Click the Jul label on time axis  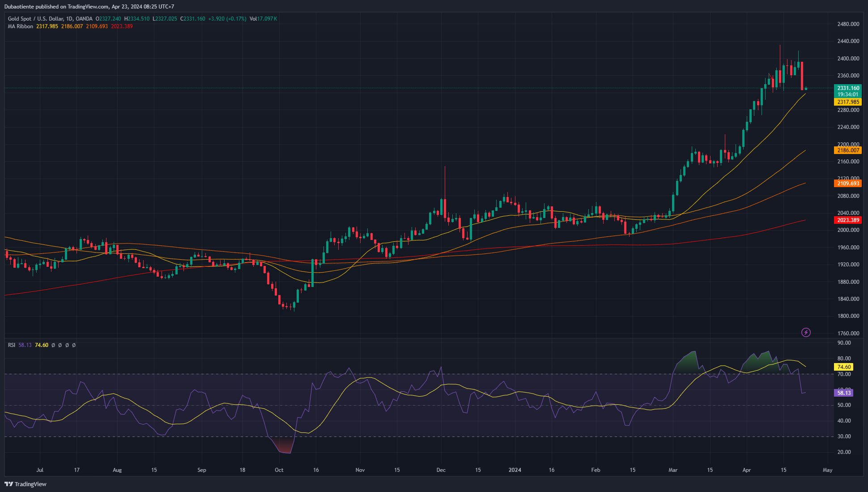click(x=40, y=470)
